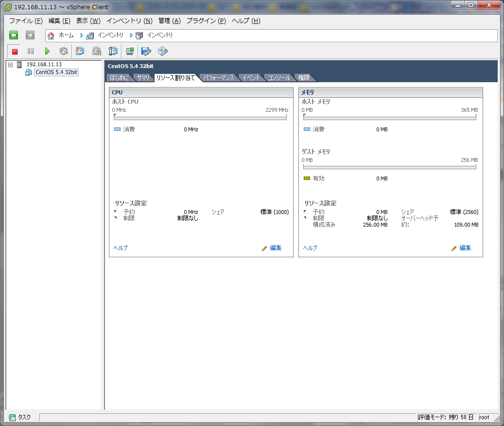The height and width of the screenshot is (426, 504).
Task: Click 評価モード: 残り 58 日 status text
Action: [446, 417]
